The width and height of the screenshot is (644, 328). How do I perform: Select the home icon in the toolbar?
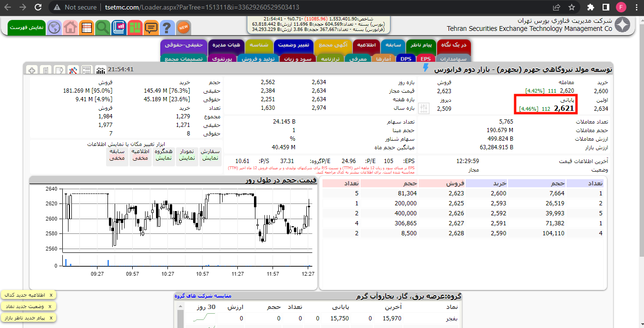(x=70, y=27)
